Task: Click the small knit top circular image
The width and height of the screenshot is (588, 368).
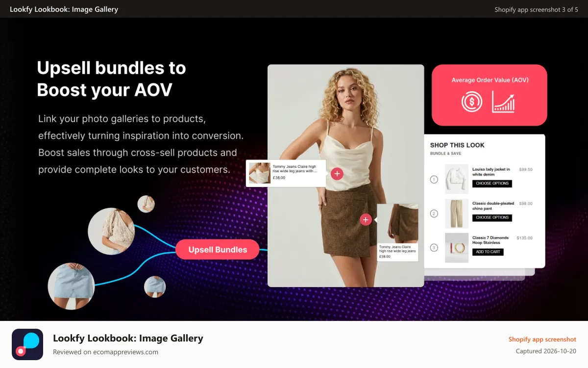Action: coord(146,204)
